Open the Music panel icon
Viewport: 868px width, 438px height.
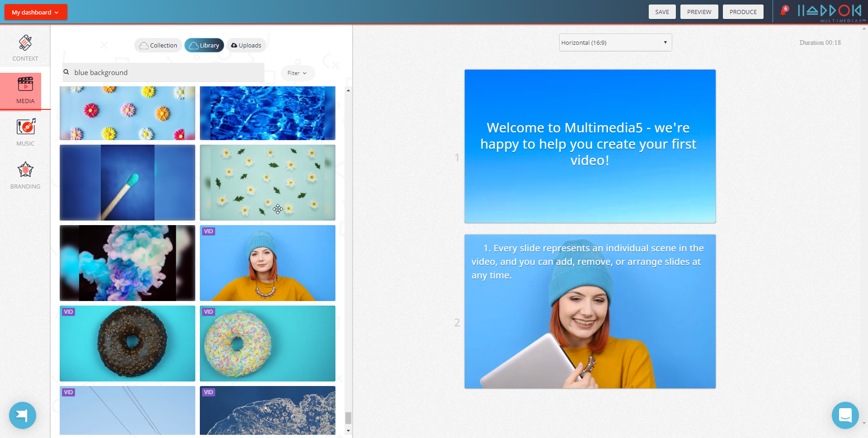(x=26, y=127)
